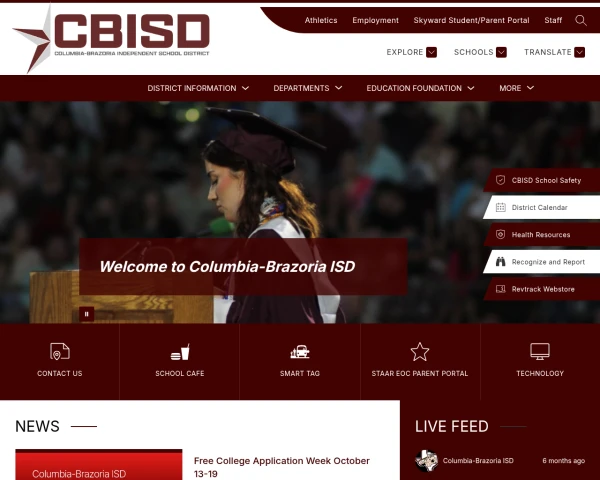Open the search magnifier icon
The image size is (600, 480).
[580, 20]
